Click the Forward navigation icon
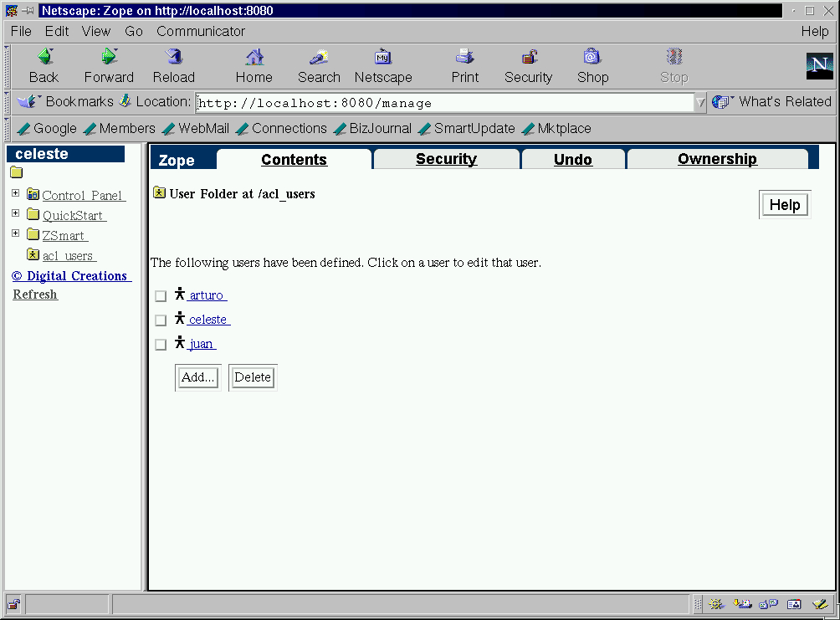Image resolution: width=840 pixels, height=620 pixels. [110, 57]
